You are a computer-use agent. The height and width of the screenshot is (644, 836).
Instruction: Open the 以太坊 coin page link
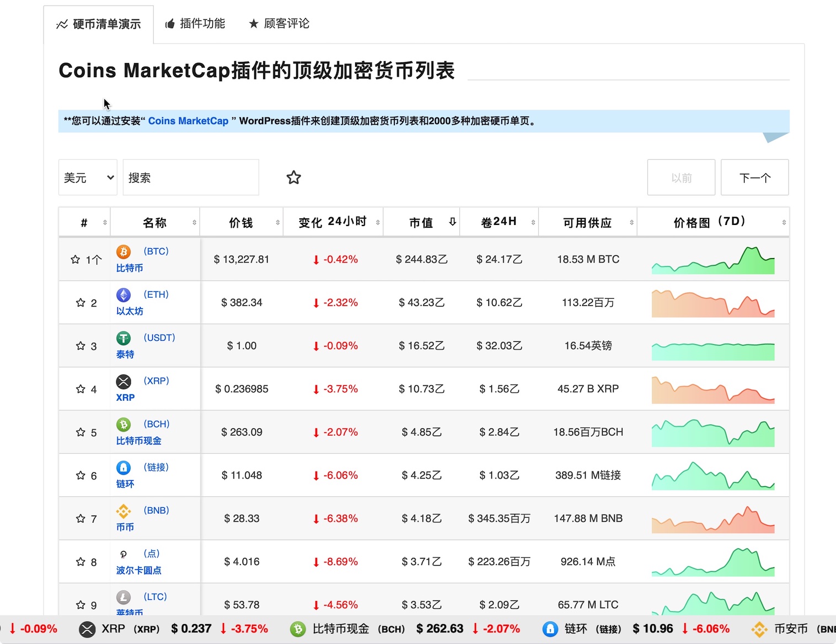130,311
